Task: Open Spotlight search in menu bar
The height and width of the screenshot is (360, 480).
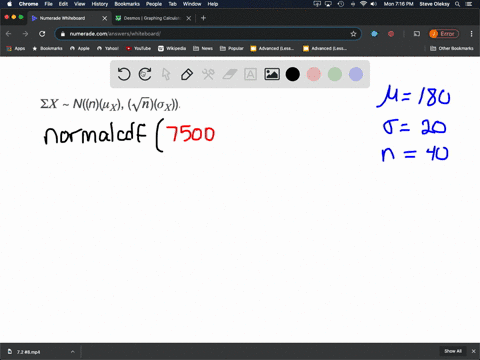Action: pos(458,4)
